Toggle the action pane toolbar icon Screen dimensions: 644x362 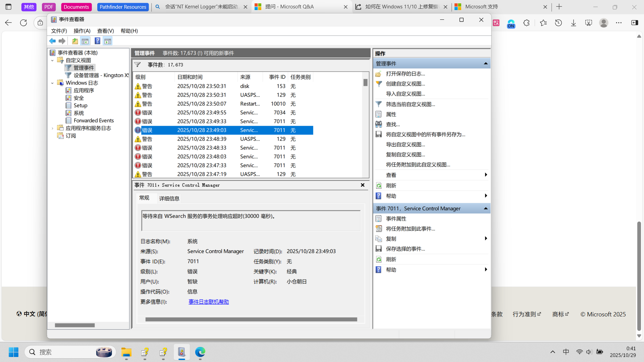(108, 41)
